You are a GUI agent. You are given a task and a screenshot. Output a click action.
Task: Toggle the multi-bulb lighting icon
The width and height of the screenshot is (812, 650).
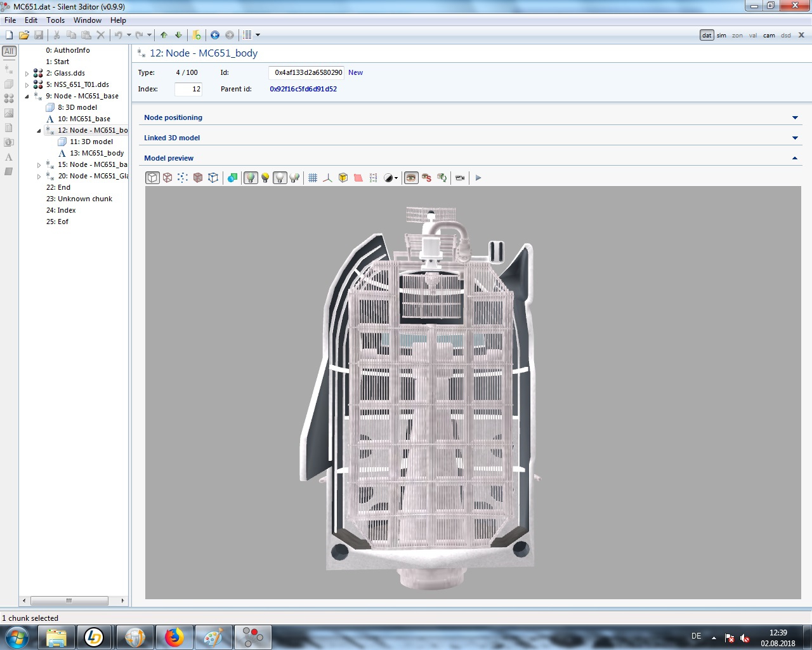pos(294,178)
